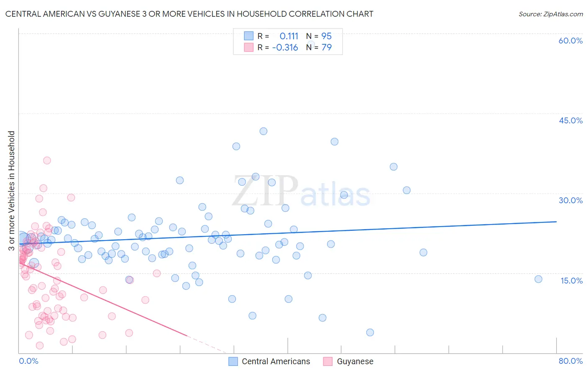Screen dimensions: 588x373
Task: Click the blue R = 0.111 stats swatch
Action: point(249,36)
